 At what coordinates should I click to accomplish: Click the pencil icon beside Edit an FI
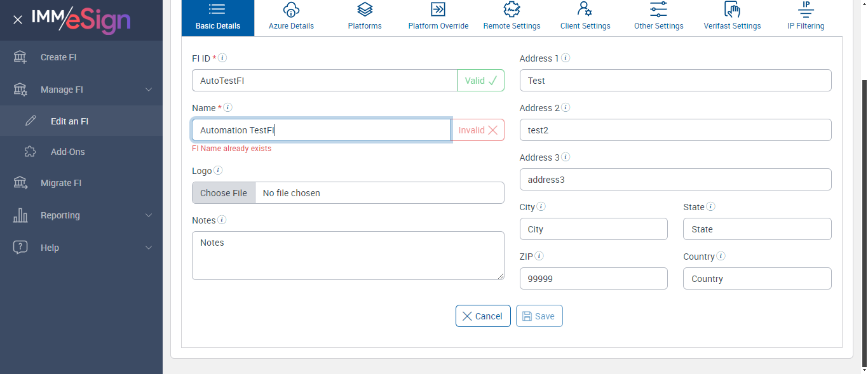pos(31,121)
